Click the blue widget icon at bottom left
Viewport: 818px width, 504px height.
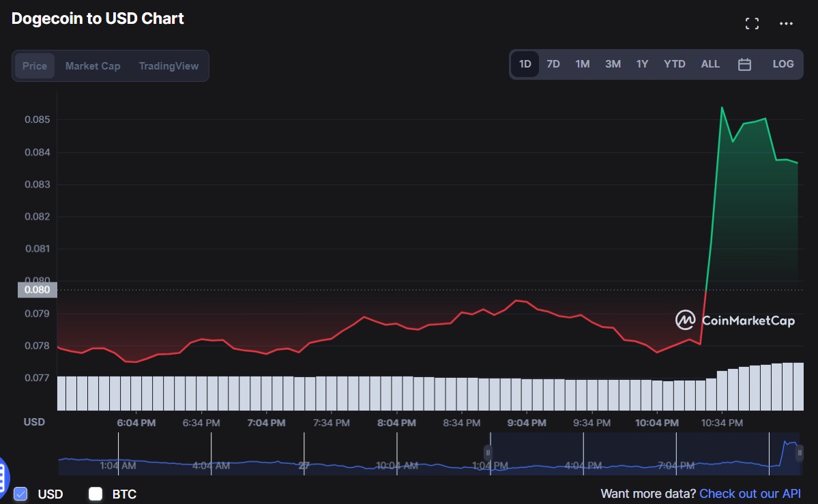[2, 475]
